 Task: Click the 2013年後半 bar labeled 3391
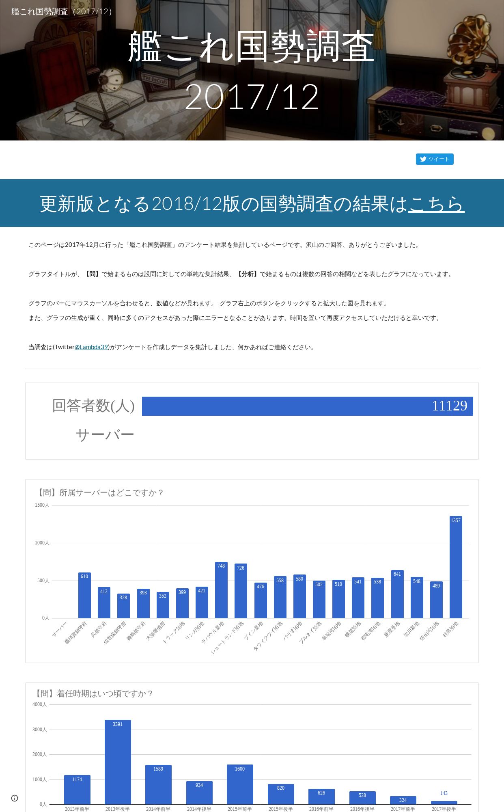[118, 762]
